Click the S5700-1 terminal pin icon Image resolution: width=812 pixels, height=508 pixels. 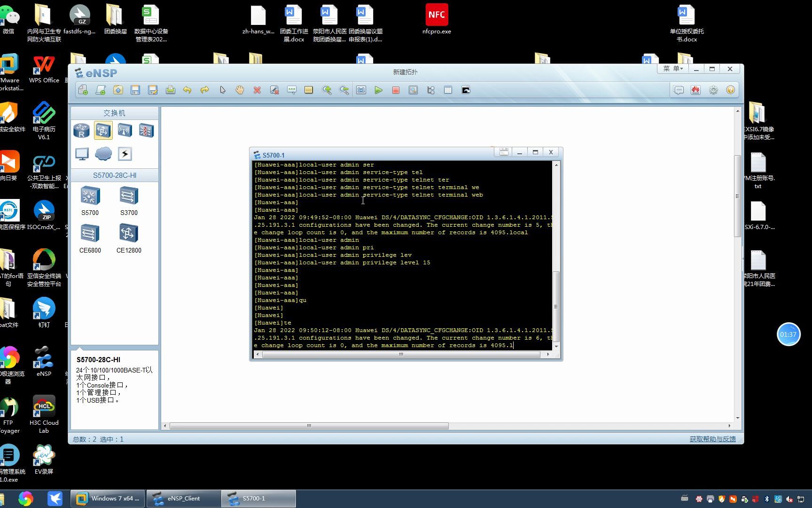click(504, 152)
